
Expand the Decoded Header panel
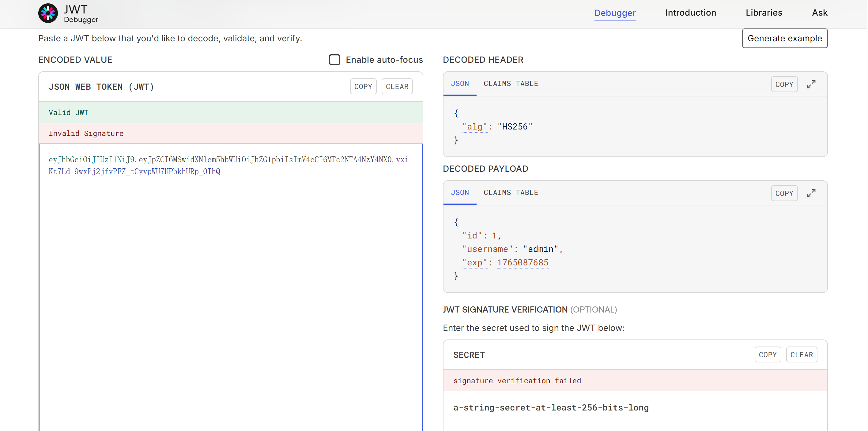pyautogui.click(x=811, y=84)
